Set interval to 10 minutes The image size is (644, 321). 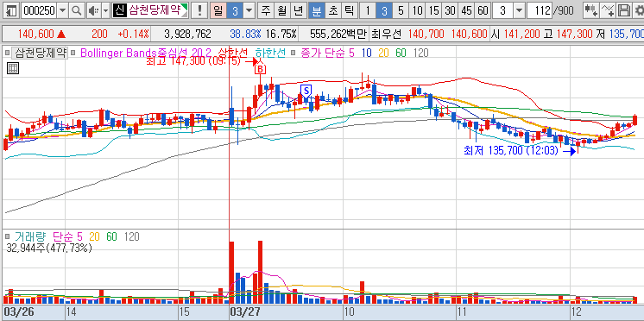pyautogui.click(x=417, y=10)
